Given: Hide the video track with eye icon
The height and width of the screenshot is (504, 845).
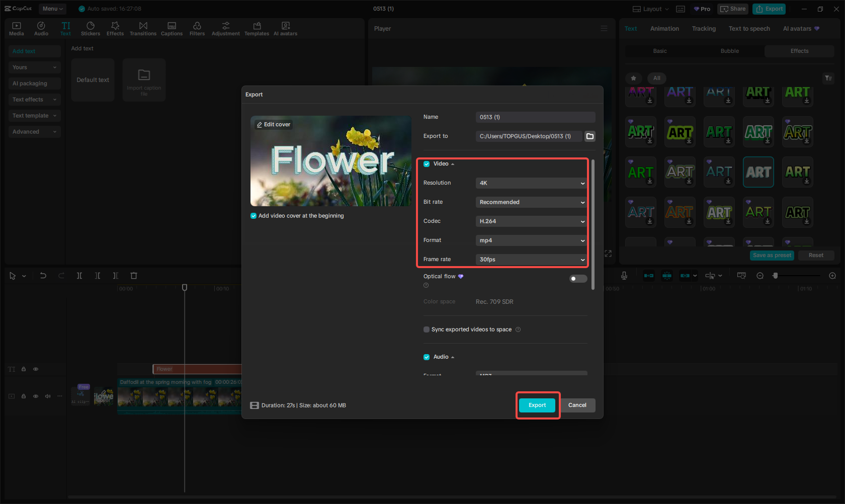Looking at the screenshot, I should (x=36, y=396).
